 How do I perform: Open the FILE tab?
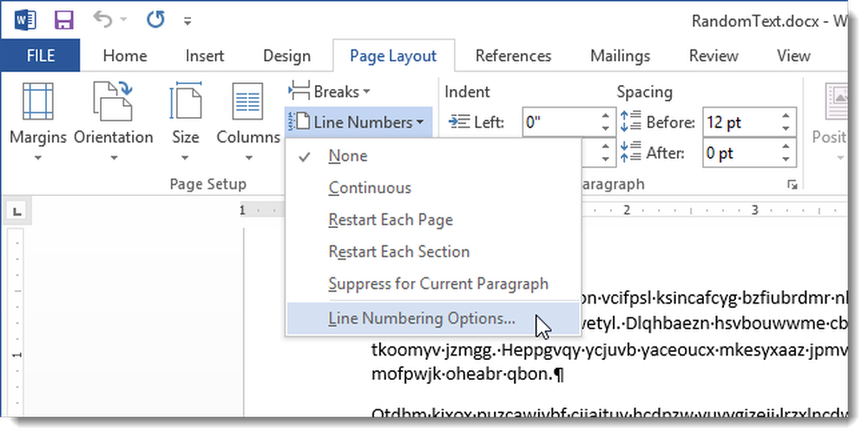tap(41, 55)
